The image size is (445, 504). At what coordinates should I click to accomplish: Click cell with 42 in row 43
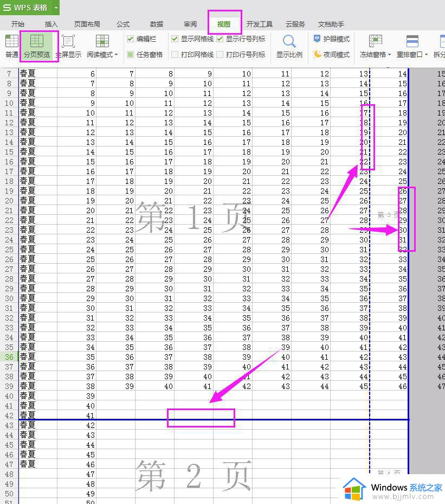click(77, 425)
